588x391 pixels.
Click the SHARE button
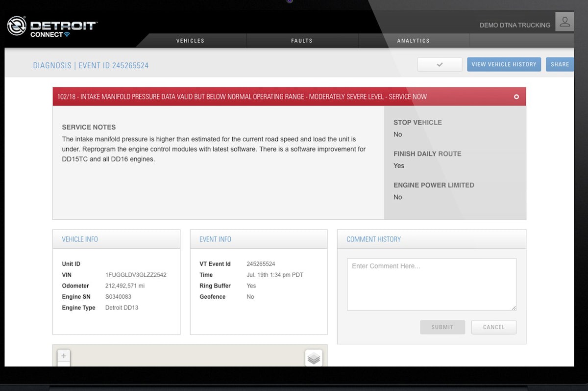[x=560, y=64]
